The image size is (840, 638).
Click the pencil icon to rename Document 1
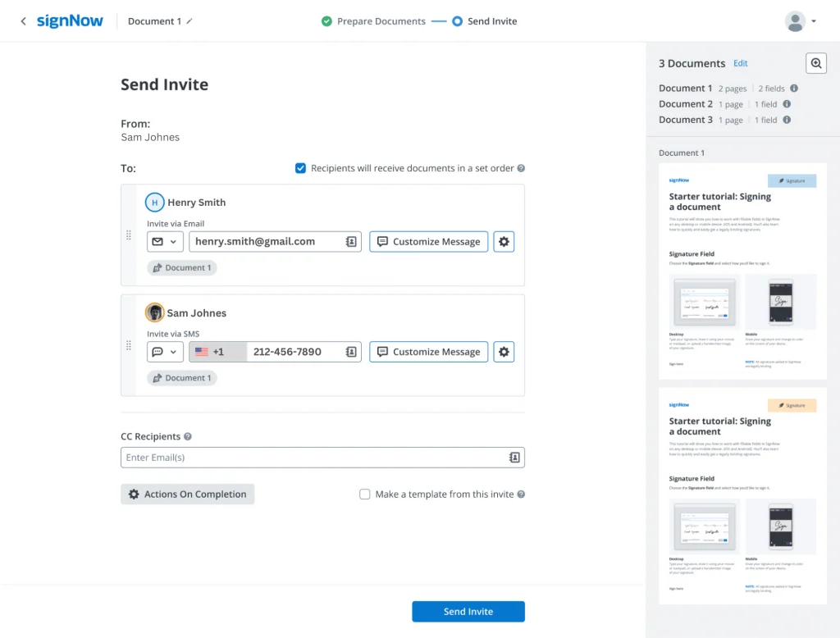[189, 21]
